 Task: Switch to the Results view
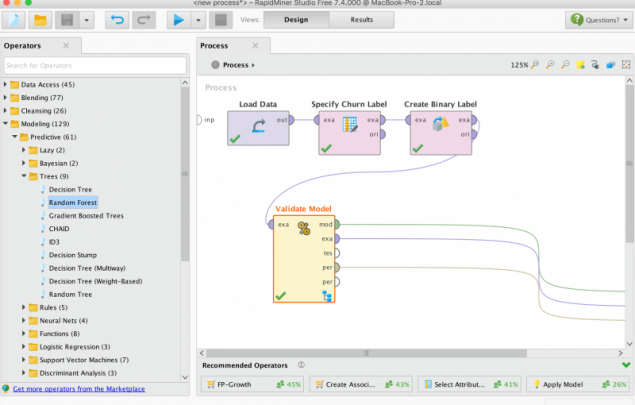(362, 19)
